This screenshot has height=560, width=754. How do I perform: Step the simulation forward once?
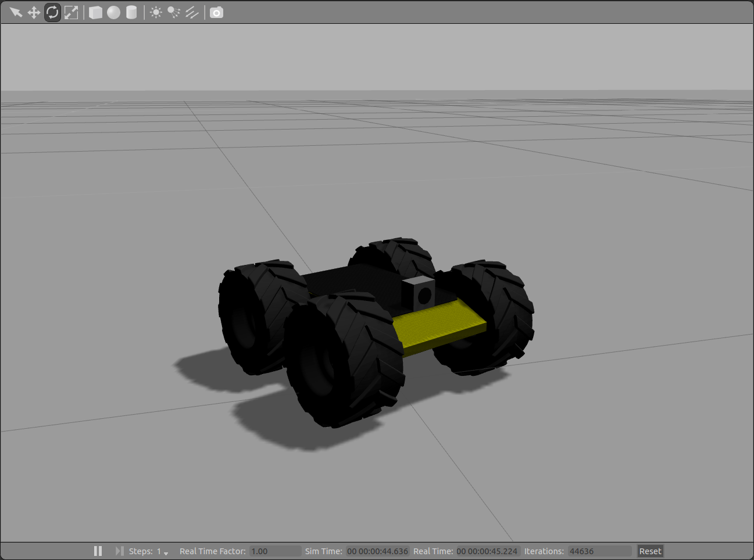pos(120,551)
